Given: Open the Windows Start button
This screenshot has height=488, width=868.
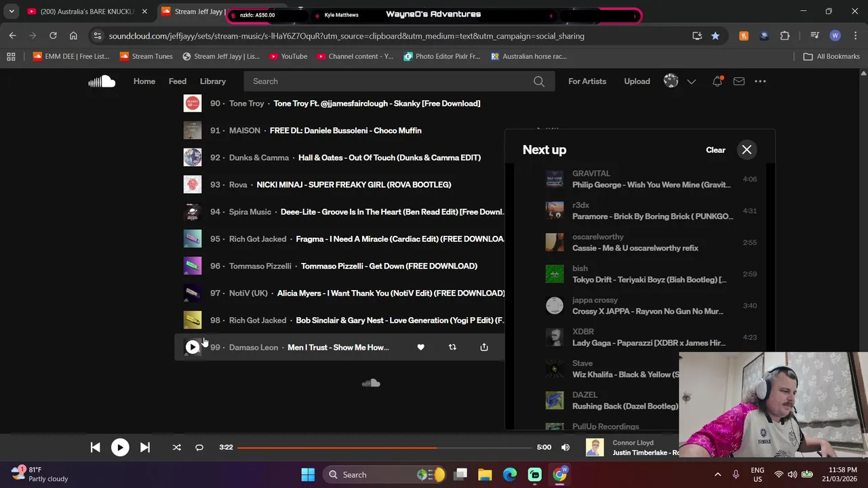Looking at the screenshot, I should tap(308, 474).
